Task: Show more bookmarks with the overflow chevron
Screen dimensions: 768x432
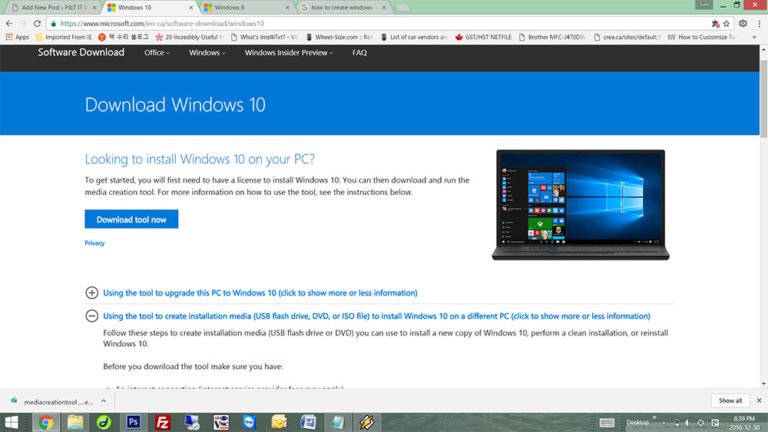Action: [754, 37]
